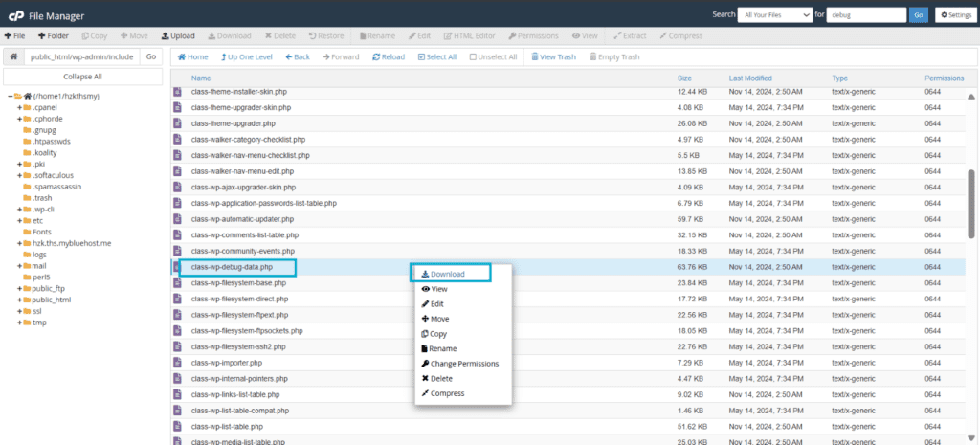
Task: Expand the etc folder
Action: pos(19,221)
